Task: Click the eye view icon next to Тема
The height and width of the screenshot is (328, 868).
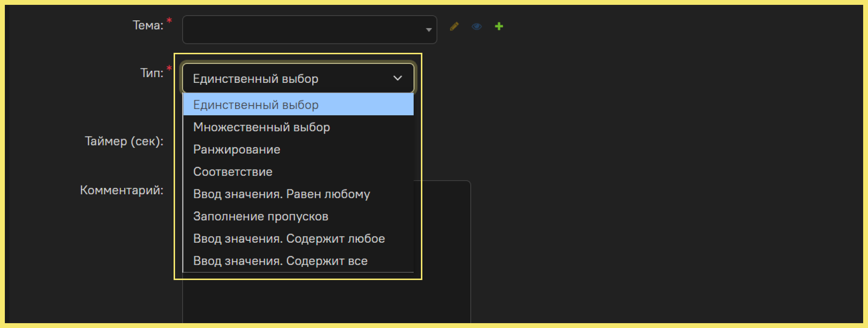Action: (477, 27)
